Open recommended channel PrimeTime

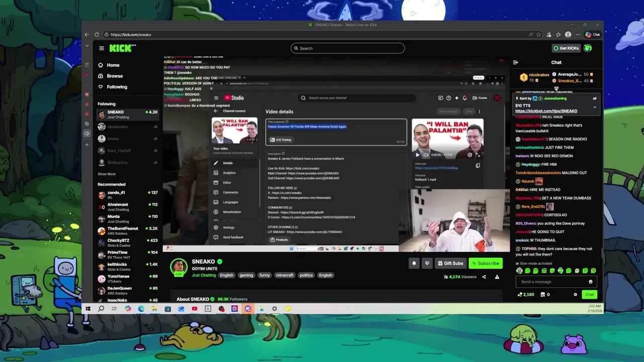pos(127,254)
